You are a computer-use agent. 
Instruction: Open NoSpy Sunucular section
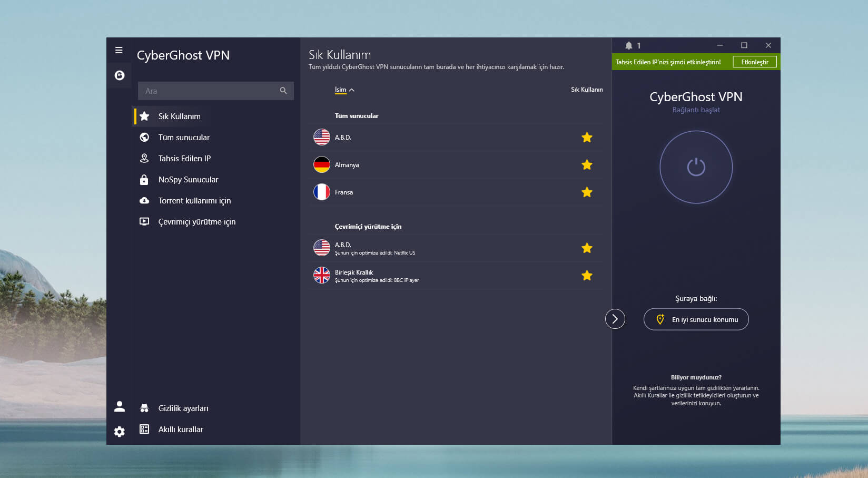188,180
